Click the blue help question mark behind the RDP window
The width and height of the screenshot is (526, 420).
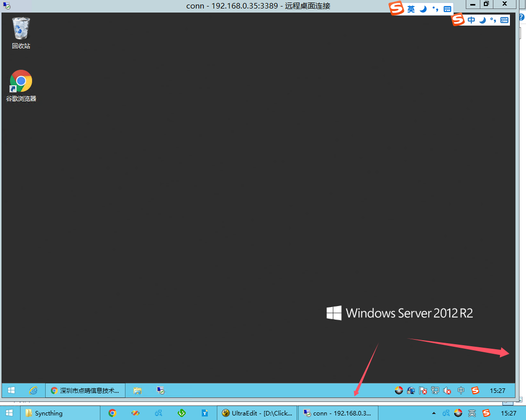522,17
